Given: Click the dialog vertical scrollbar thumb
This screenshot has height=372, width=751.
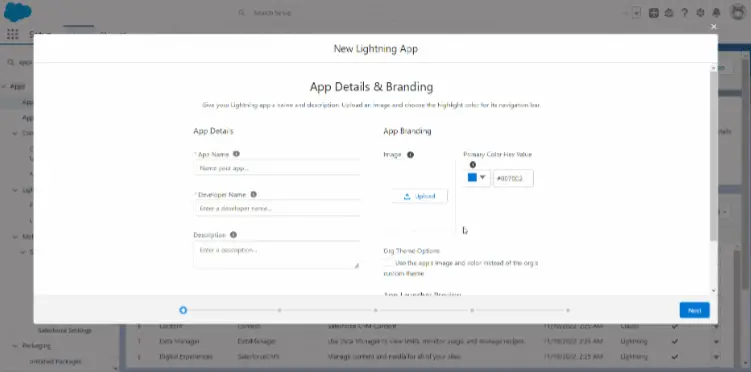Looking at the screenshot, I should click(714, 156).
